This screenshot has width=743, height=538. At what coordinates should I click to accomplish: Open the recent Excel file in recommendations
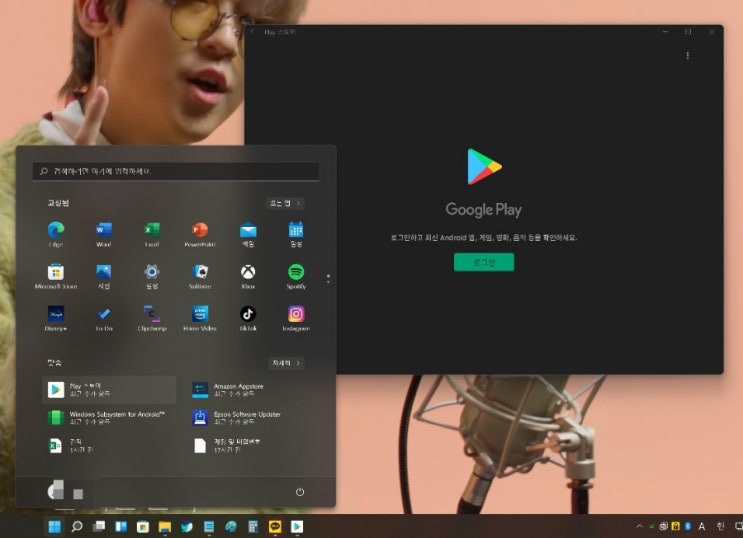109,446
